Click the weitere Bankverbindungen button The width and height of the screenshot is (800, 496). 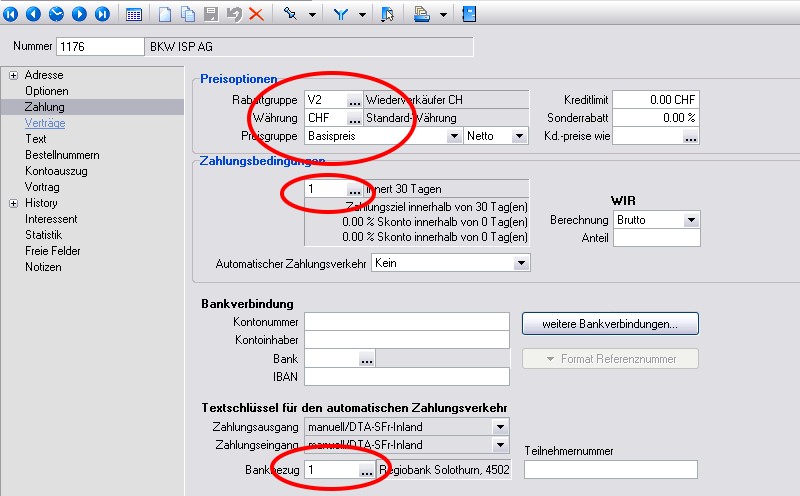click(x=610, y=324)
